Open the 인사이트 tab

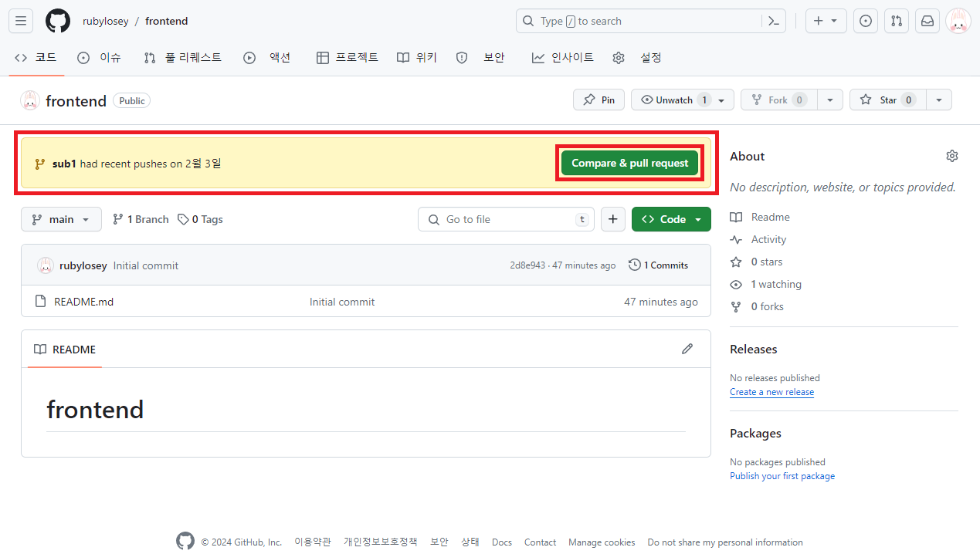(563, 57)
